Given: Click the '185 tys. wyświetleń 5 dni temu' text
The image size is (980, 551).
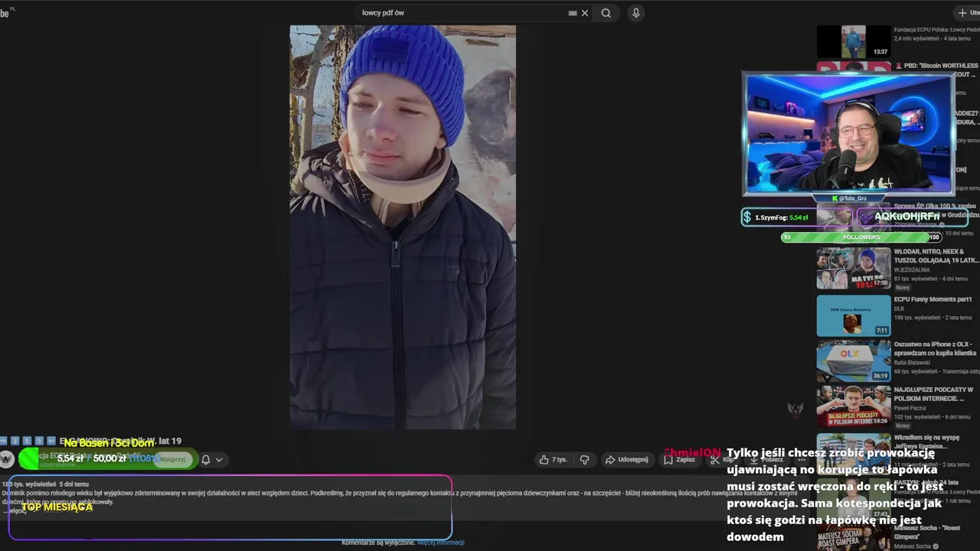Looking at the screenshot, I should (46, 484).
